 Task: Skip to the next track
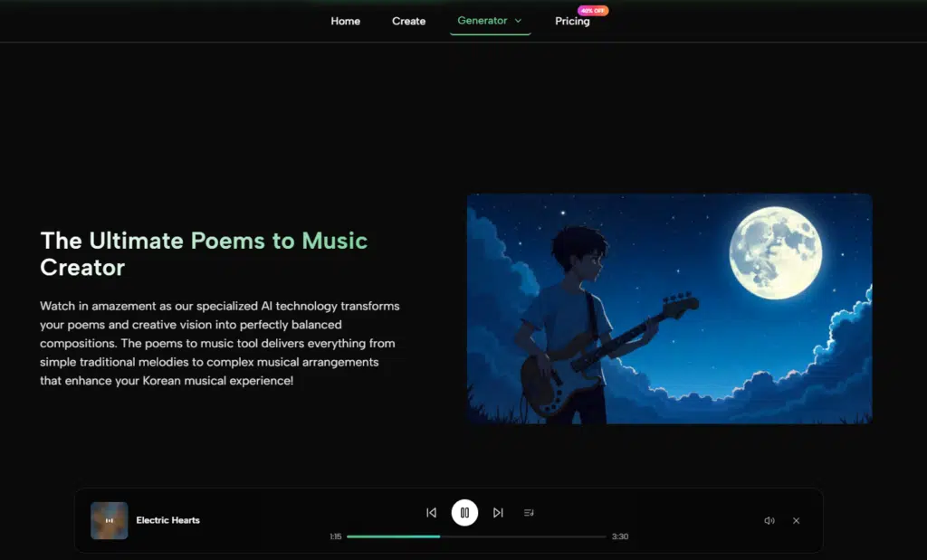(499, 513)
